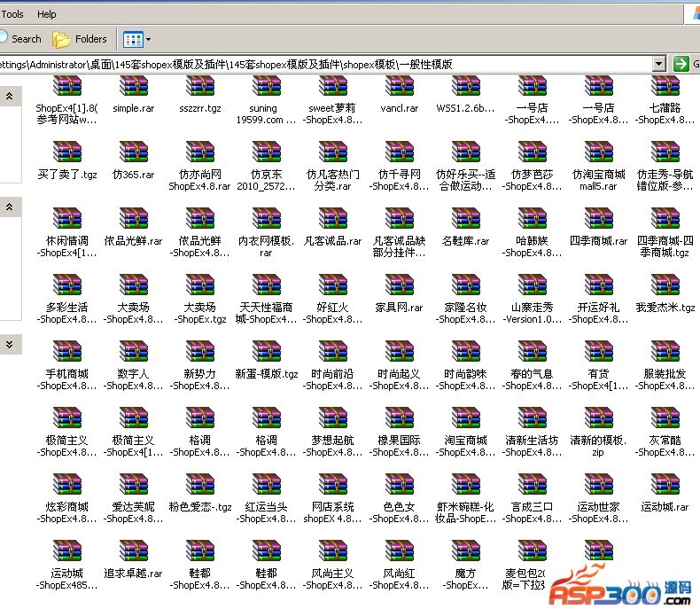
Task: Expand the address bar dropdown arrow
Action: pos(659,64)
